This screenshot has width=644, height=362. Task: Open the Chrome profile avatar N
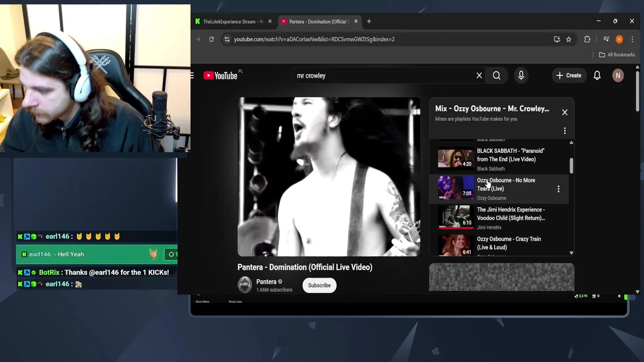click(x=619, y=39)
